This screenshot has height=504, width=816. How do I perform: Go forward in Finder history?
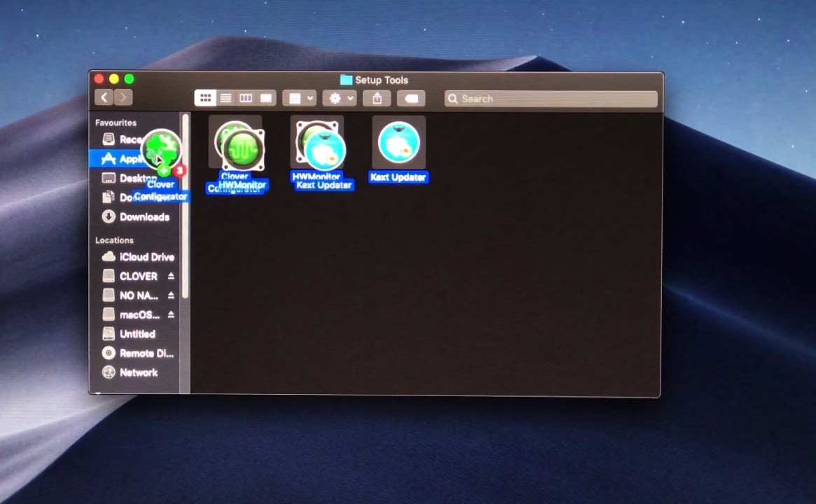123,97
